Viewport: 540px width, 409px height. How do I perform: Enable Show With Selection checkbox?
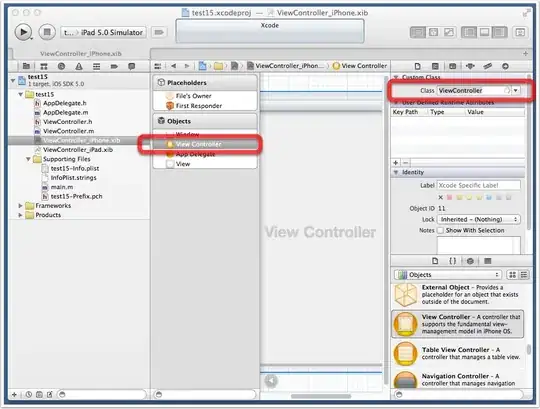(440, 230)
